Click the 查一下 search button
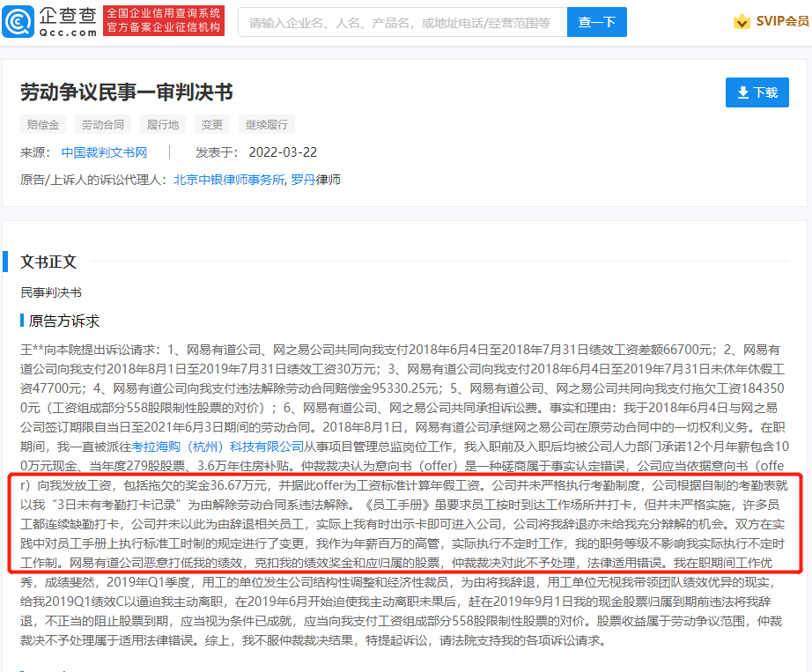Viewport: 812px width, 672px height. point(596,22)
